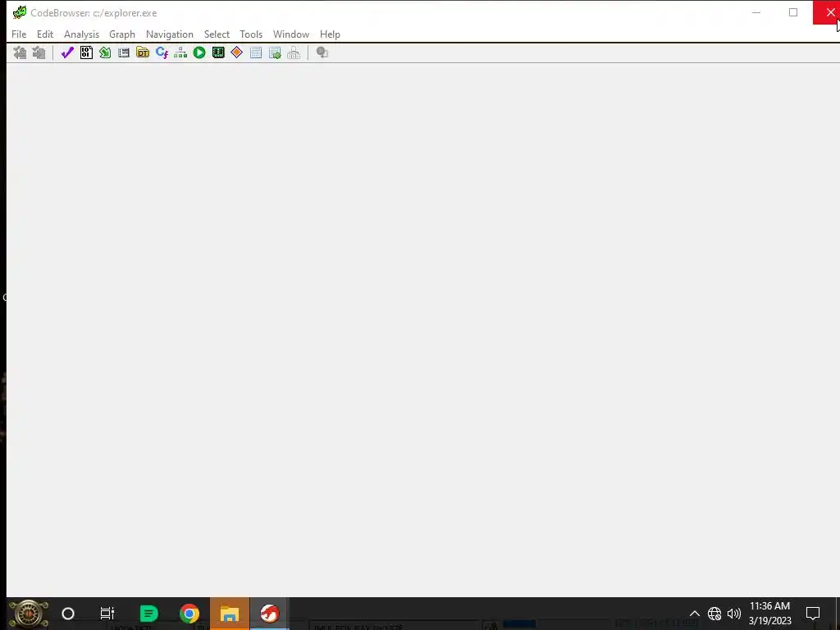Open Task View on the taskbar
Viewport: 840px width, 630px height.
pyautogui.click(x=107, y=614)
